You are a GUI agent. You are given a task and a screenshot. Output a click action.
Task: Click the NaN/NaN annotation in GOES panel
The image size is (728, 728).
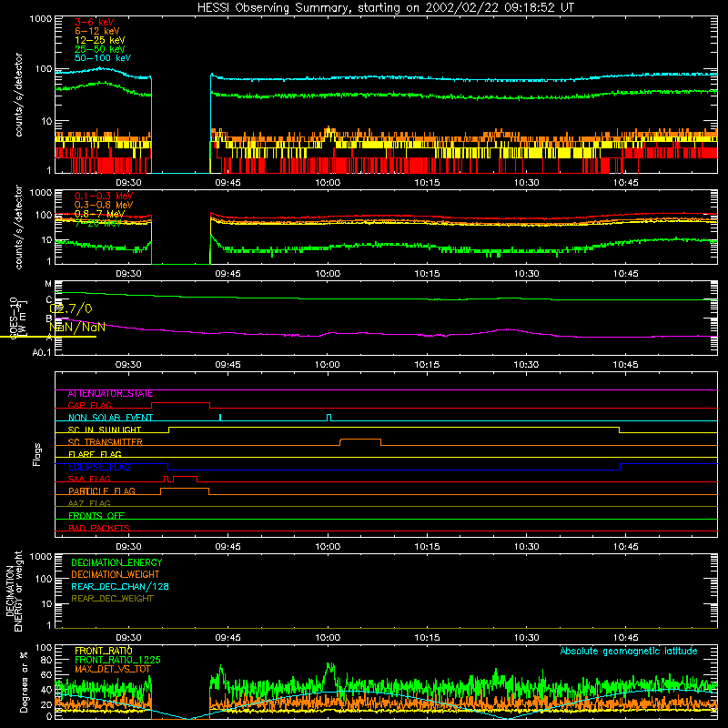pyautogui.click(x=77, y=328)
